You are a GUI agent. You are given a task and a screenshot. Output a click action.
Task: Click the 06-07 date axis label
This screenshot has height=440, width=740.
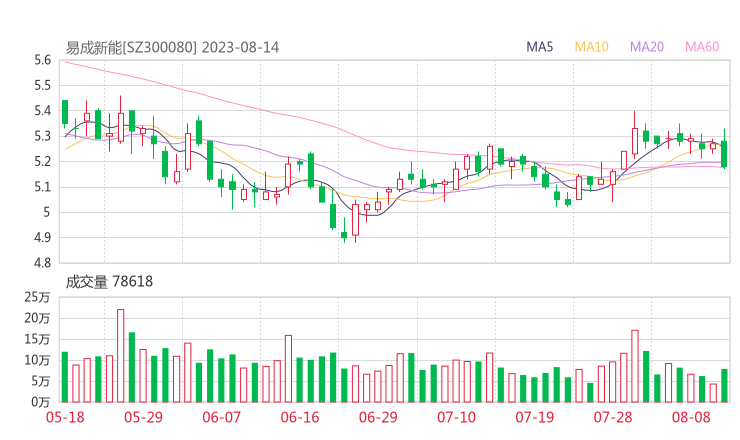(x=221, y=417)
